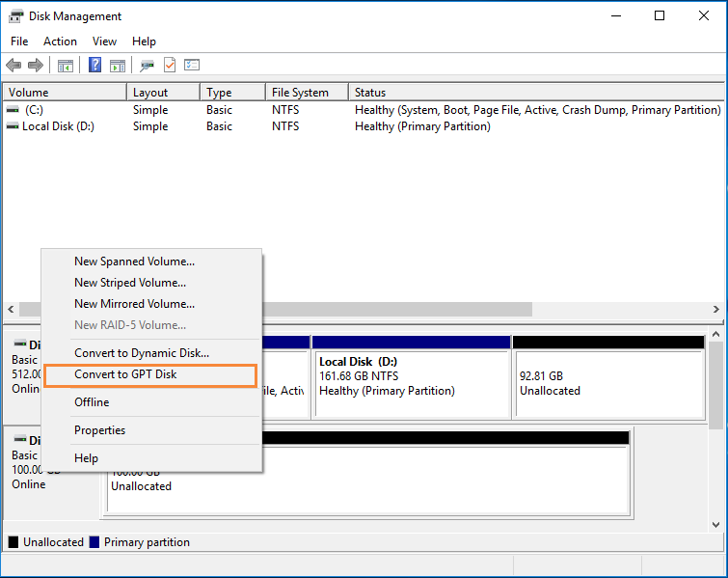
Task: Select the (C:) volume row
Action: 364,110
